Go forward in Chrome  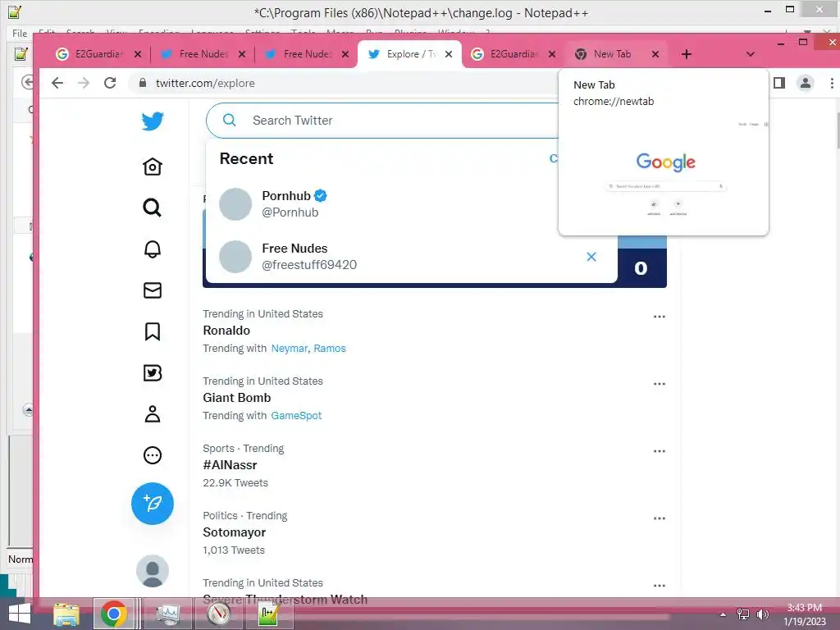pyautogui.click(x=84, y=83)
